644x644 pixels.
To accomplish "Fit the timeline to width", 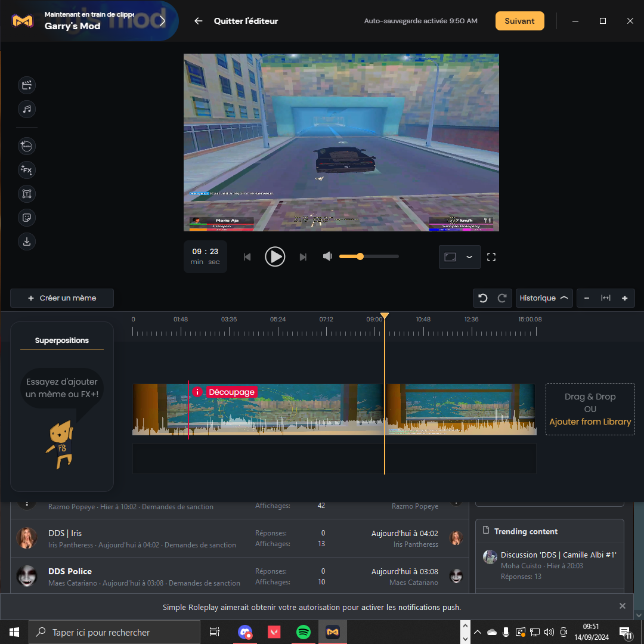I will pyautogui.click(x=606, y=298).
